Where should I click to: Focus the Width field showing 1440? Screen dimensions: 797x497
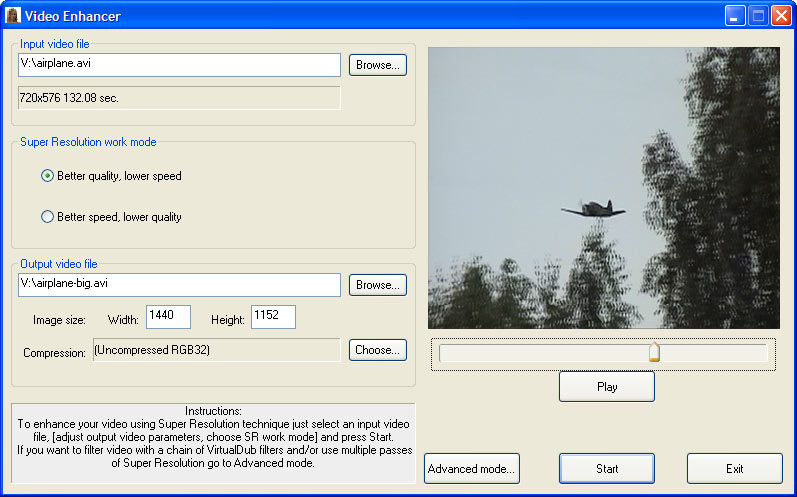[168, 317]
